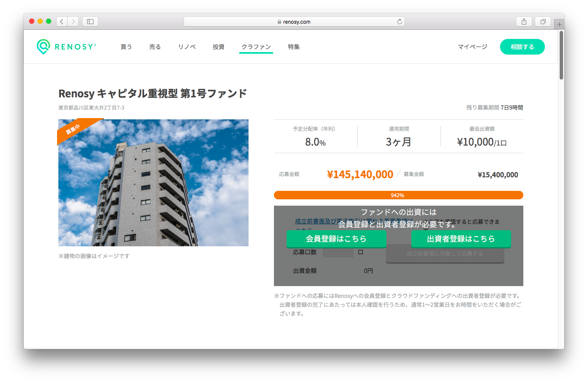Open the Safari share button
The image size is (588, 383).
(x=524, y=22)
